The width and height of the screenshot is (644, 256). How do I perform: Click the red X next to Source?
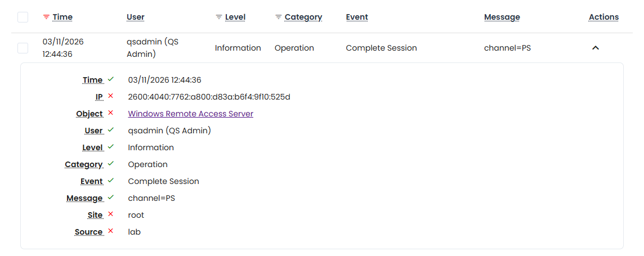(111, 231)
